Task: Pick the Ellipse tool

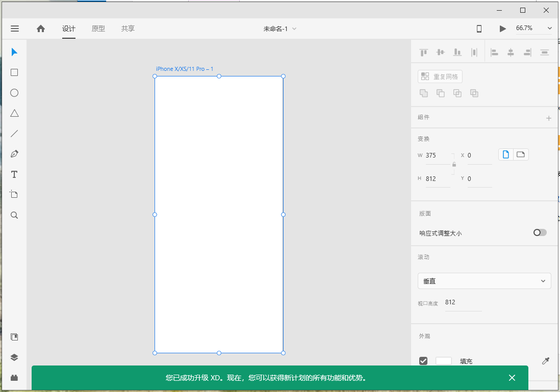Action: pos(14,93)
